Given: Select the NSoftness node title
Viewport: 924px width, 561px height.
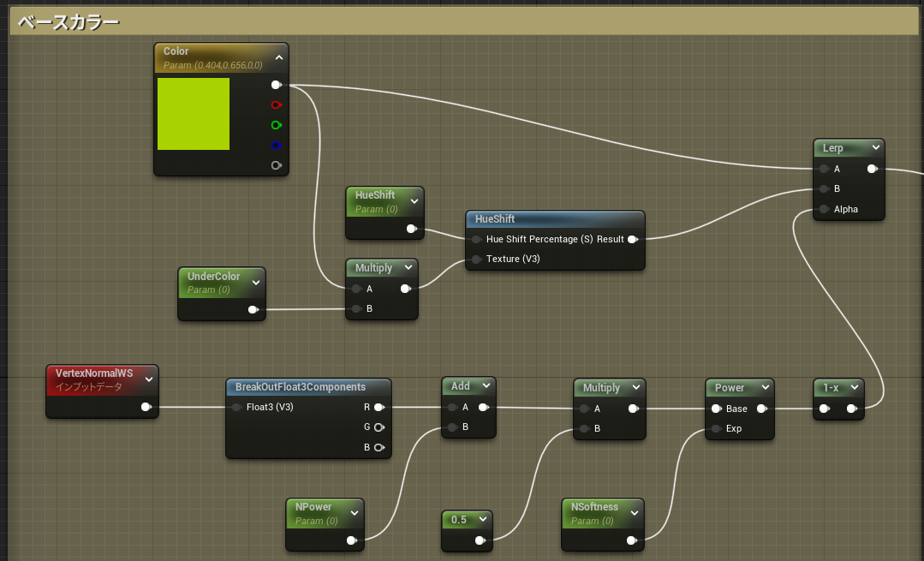Looking at the screenshot, I should pyautogui.click(x=594, y=507).
